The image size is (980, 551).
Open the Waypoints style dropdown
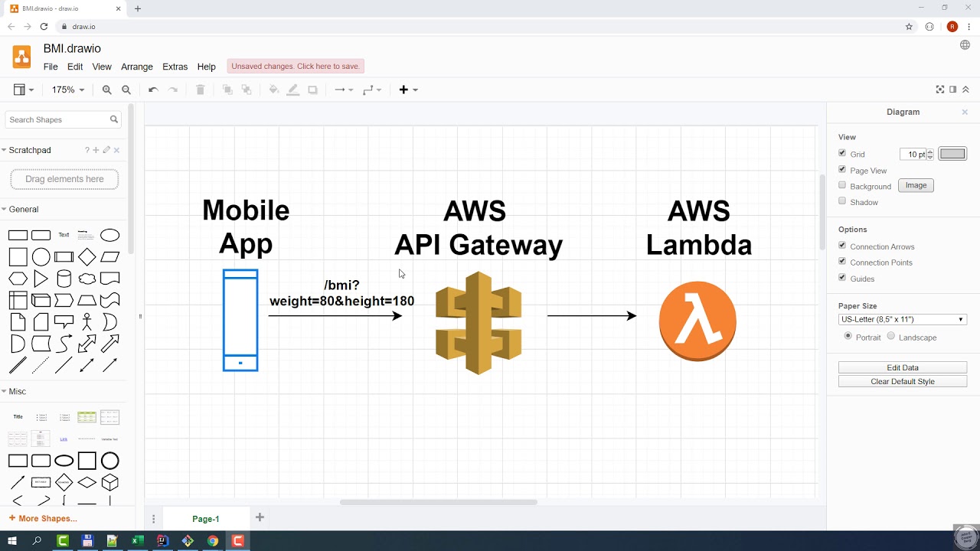point(372,90)
